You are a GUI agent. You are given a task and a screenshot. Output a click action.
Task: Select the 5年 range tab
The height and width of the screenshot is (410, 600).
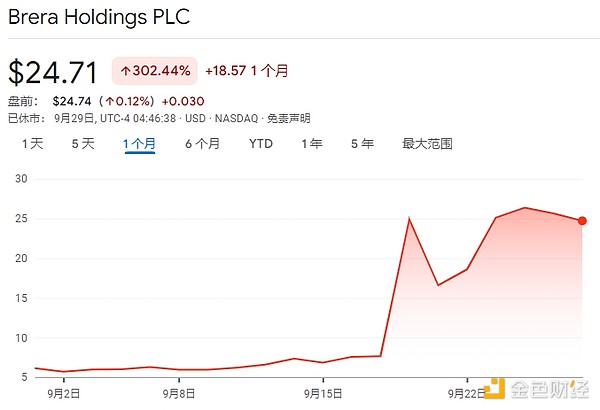click(x=362, y=144)
